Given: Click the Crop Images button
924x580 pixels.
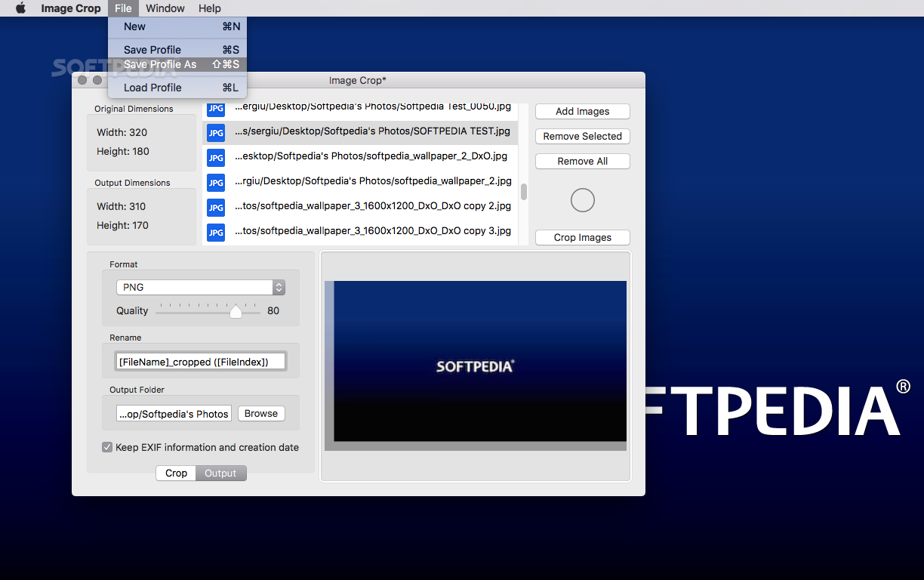Looking at the screenshot, I should click(x=583, y=237).
